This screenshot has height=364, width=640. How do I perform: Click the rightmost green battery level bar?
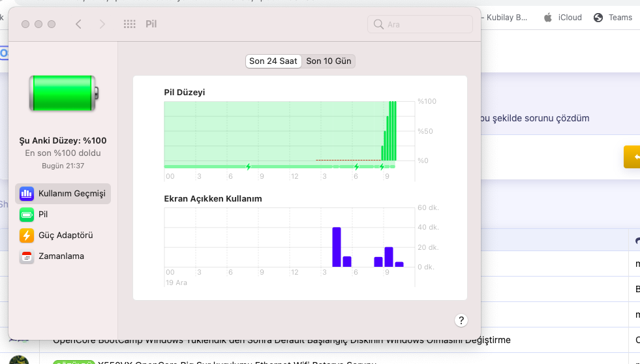click(x=393, y=130)
